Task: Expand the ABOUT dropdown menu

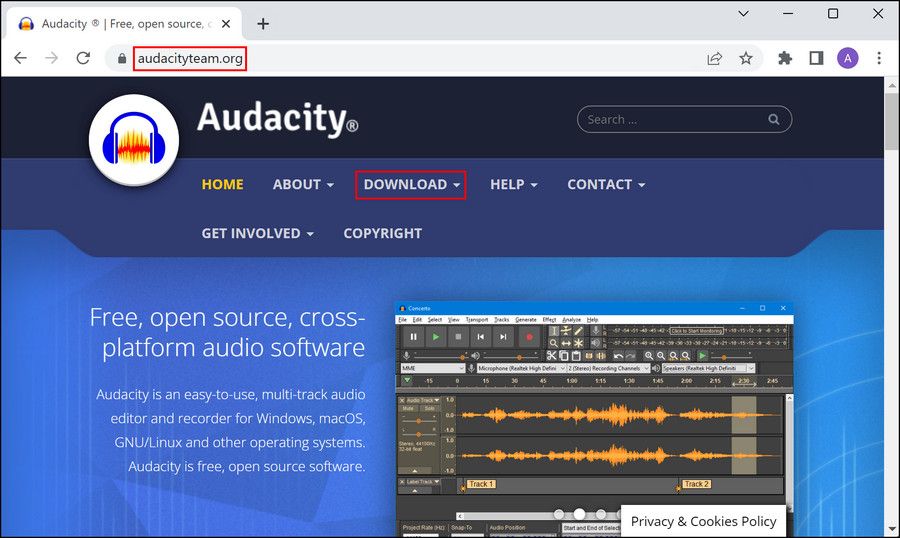Action: (x=303, y=184)
